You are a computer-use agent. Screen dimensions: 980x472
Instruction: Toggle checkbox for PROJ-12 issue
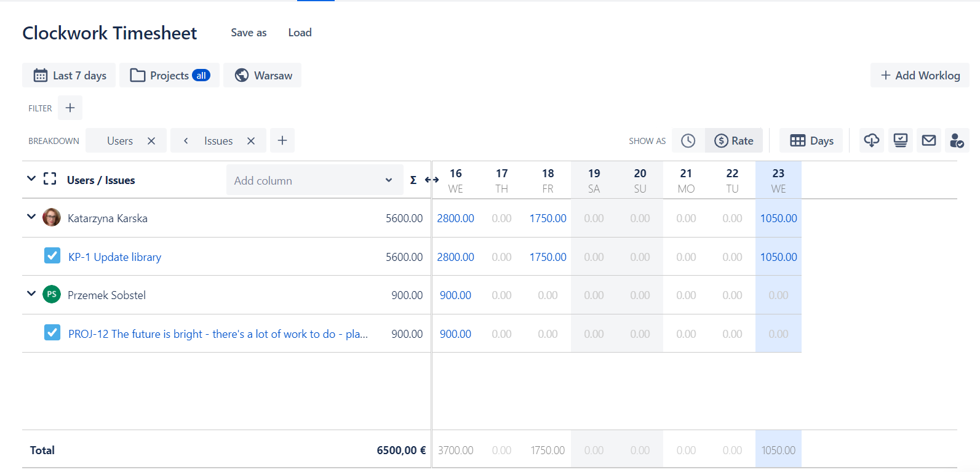(52, 333)
